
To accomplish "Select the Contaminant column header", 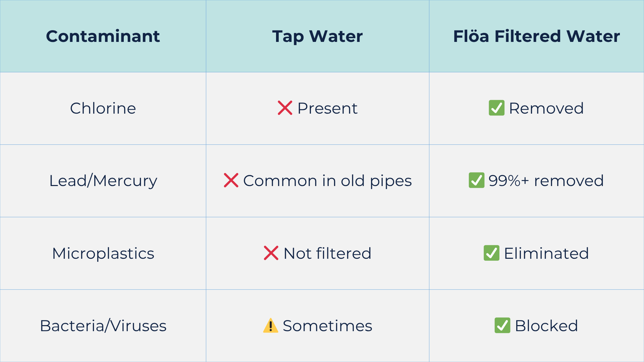I will tap(103, 36).
